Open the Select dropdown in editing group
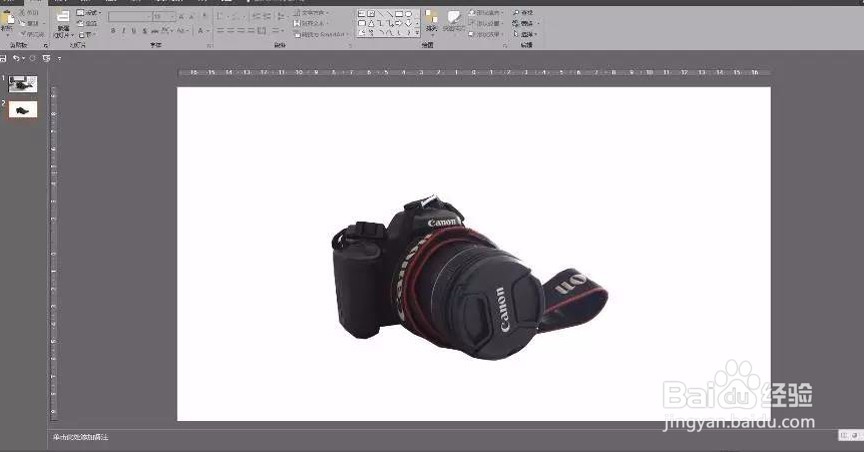This screenshot has height=452, width=864. pos(525,34)
